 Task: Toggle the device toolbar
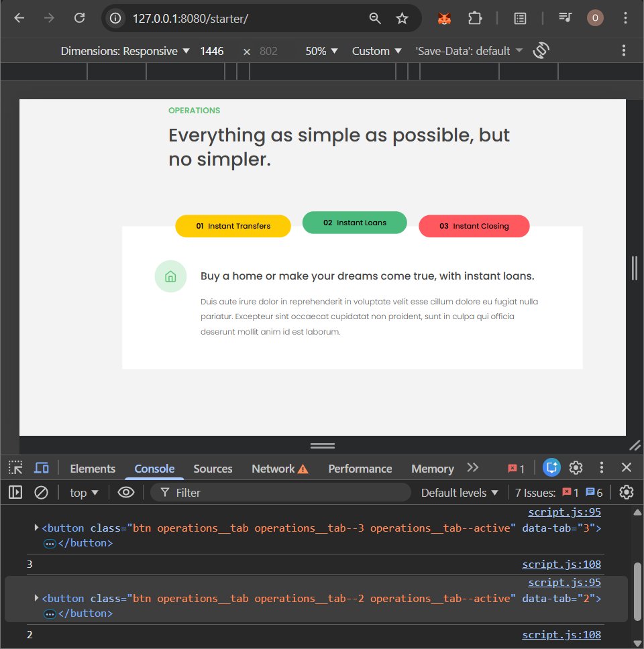click(42, 468)
